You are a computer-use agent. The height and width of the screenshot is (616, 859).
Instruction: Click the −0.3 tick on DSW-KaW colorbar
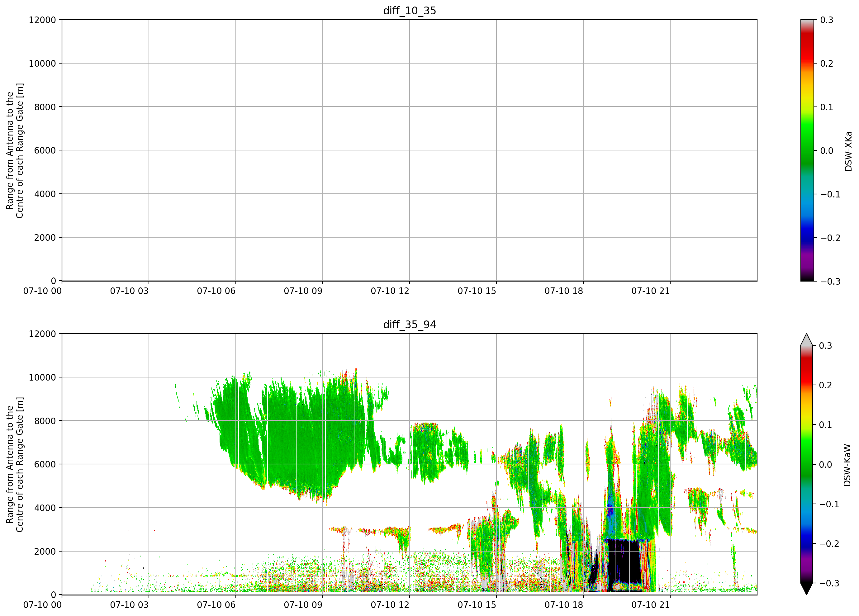pos(829,583)
